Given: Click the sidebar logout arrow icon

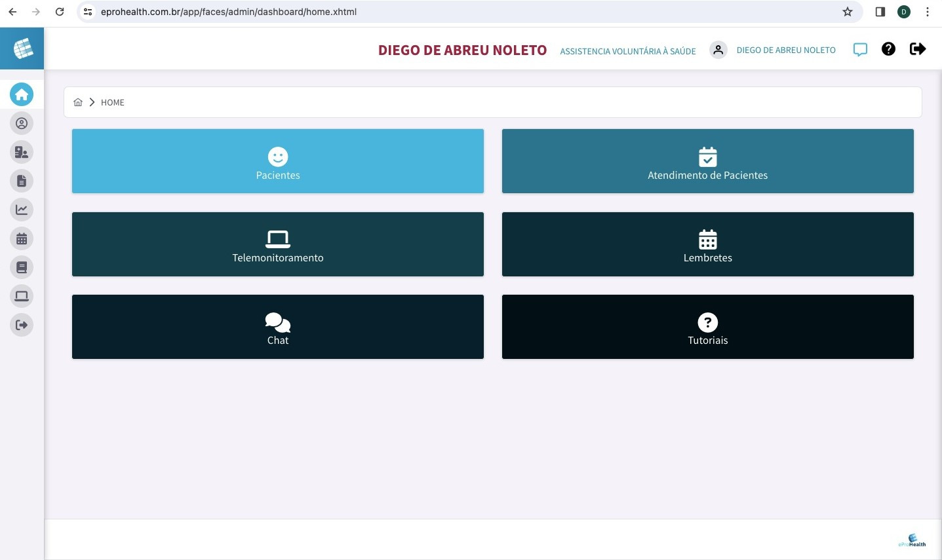Looking at the screenshot, I should pos(22,325).
